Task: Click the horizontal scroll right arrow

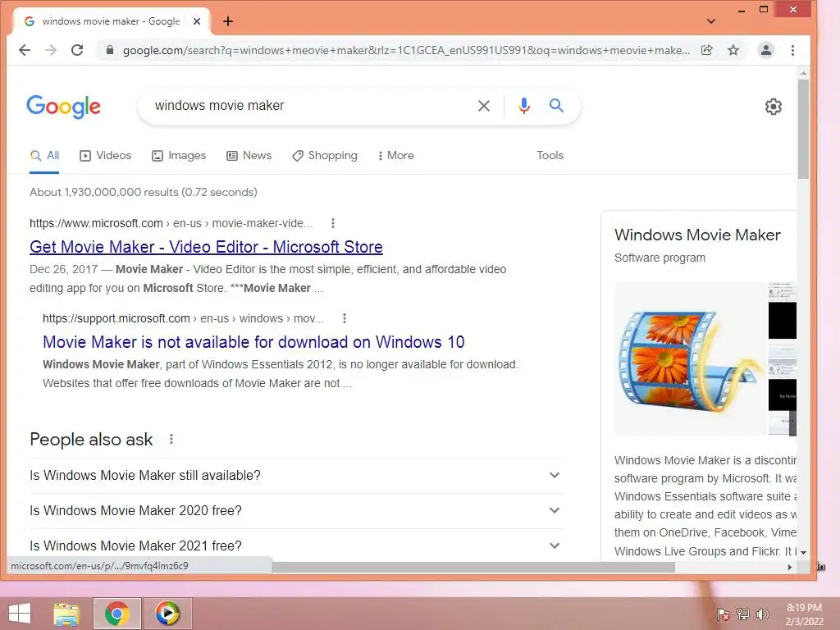Action: tap(790, 568)
